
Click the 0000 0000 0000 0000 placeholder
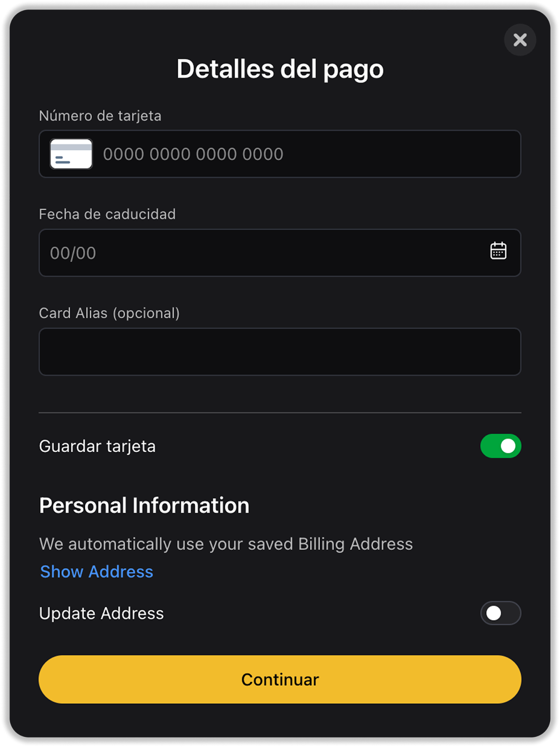pyautogui.click(x=193, y=155)
